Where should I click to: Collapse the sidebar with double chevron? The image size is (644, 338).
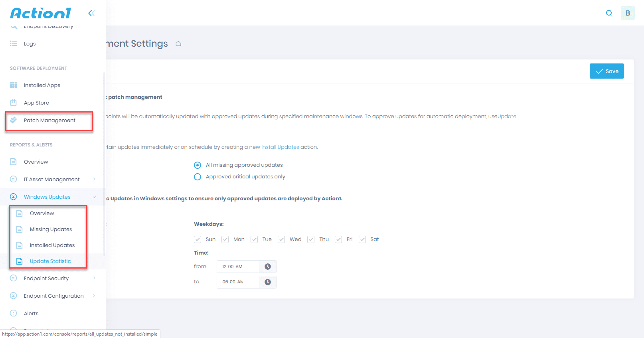click(91, 13)
